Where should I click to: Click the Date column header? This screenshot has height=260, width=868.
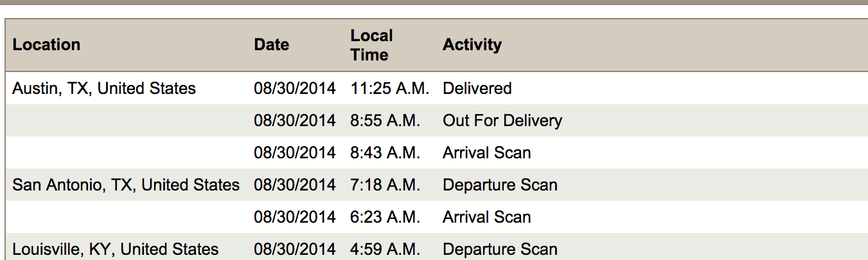point(271,45)
